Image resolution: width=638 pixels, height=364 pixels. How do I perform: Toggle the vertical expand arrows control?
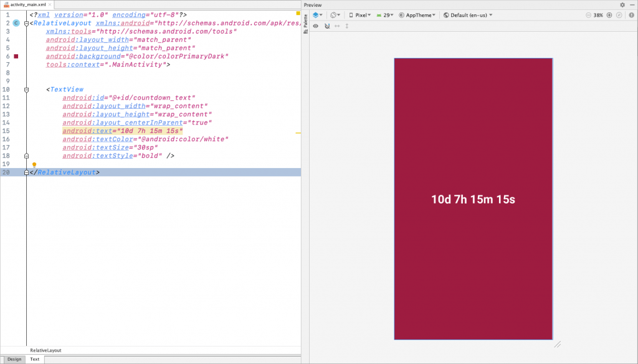click(346, 26)
